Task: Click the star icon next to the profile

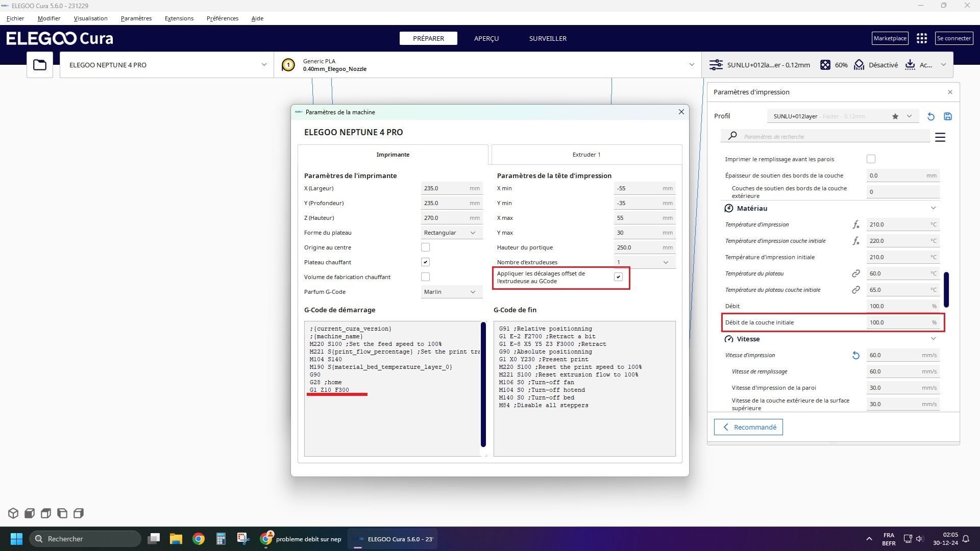Action: (895, 116)
